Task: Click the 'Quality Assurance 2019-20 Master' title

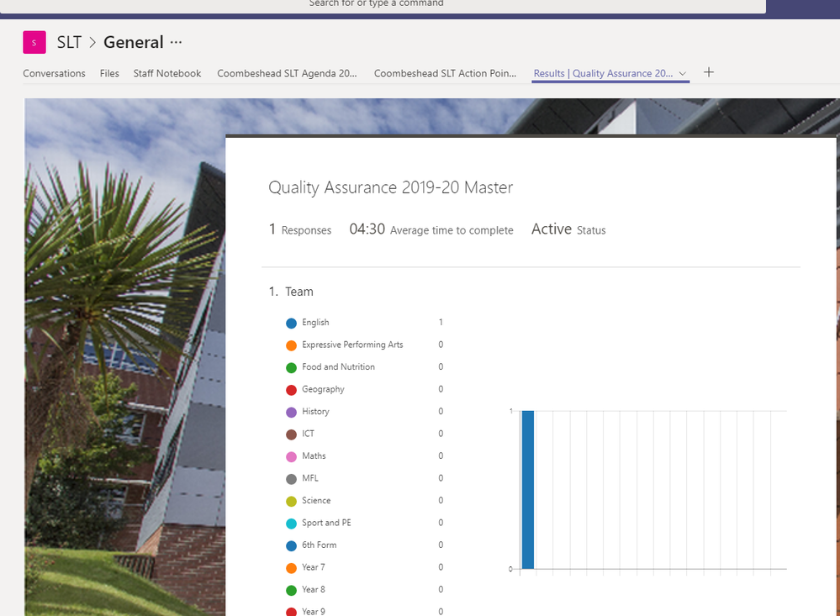Action: (x=390, y=187)
